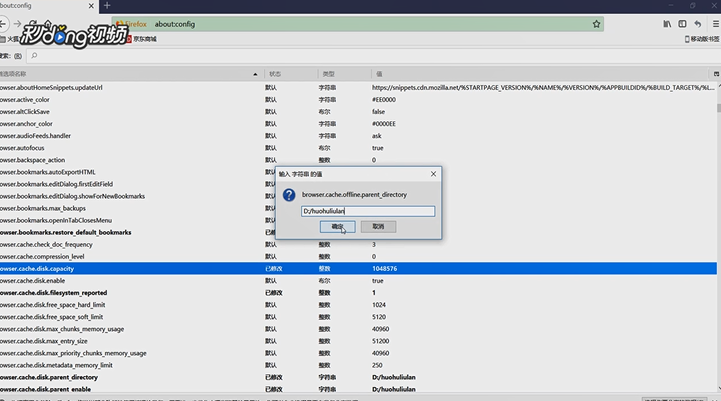Bookmark this page with the star icon
The height and width of the screenshot is (401, 721).
click(x=596, y=24)
